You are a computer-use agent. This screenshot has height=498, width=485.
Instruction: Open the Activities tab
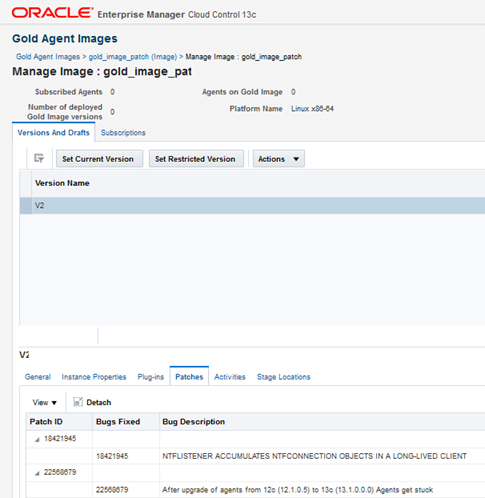pos(230,377)
